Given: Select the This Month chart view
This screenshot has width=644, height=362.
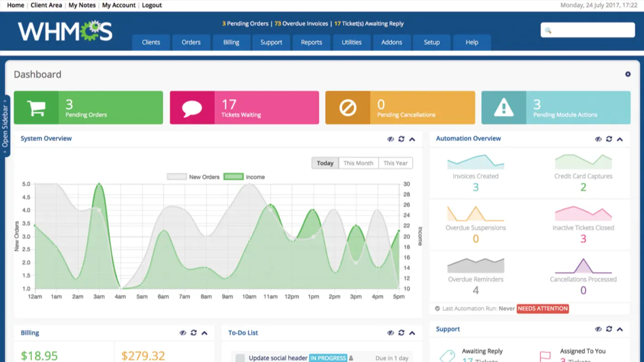Looking at the screenshot, I should [358, 163].
